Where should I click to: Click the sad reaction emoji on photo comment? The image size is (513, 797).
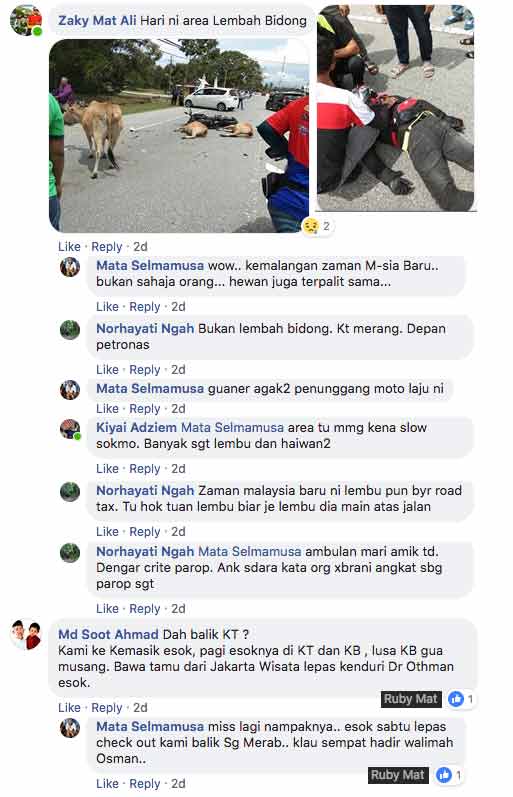311,226
